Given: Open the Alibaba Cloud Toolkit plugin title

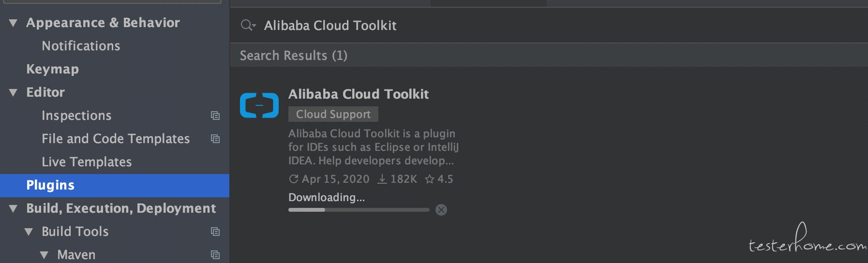Looking at the screenshot, I should click(359, 94).
